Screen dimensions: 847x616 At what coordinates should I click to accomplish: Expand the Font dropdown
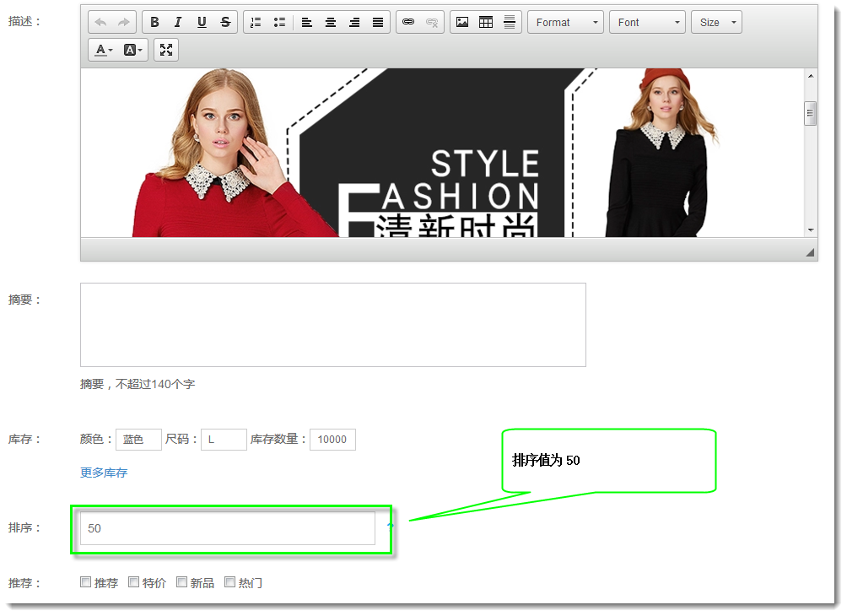(647, 22)
